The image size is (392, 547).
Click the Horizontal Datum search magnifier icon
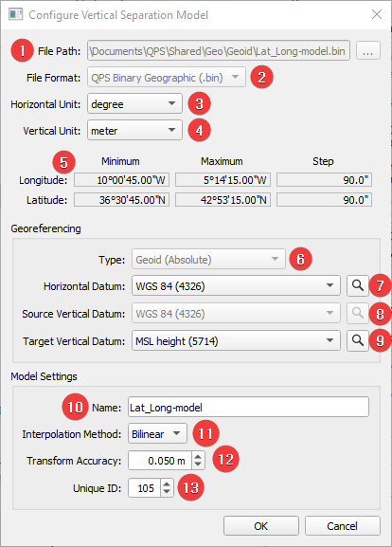[x=358, y=285]
